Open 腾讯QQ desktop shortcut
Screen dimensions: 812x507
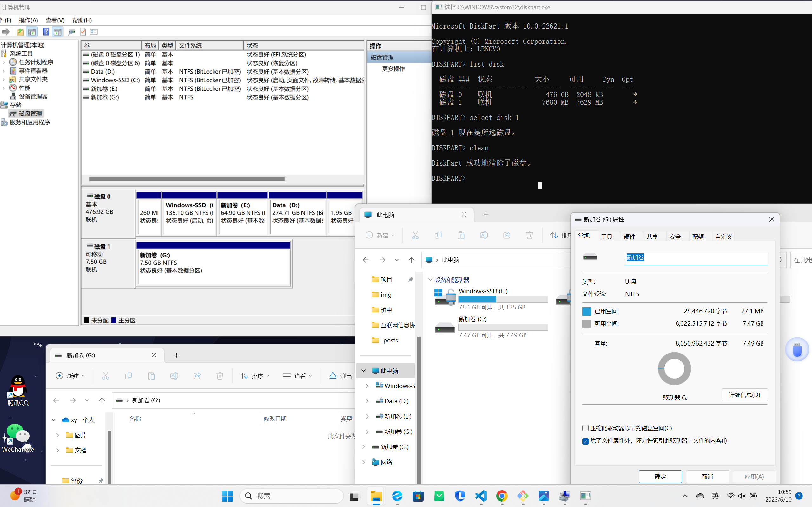pos(18,390)
